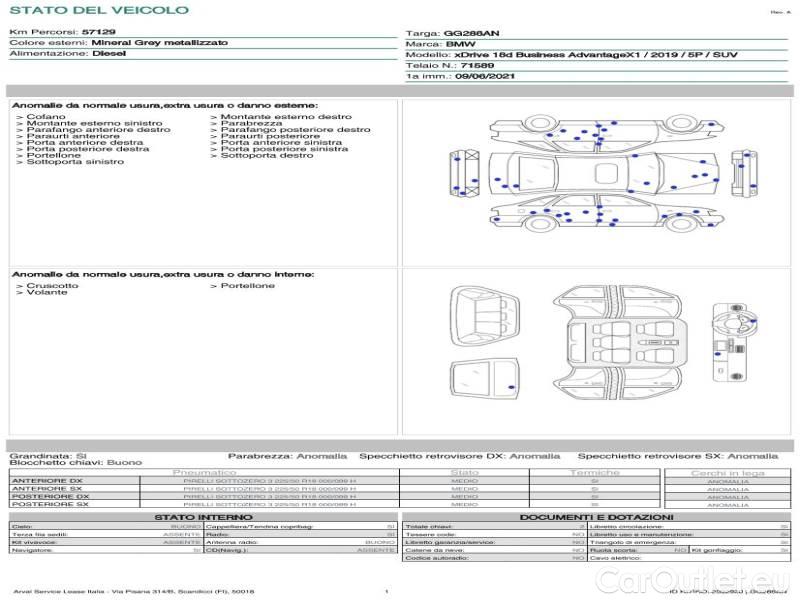
Task: Click the STATO INTERNO section header
Action: click(x=203, y=517)
